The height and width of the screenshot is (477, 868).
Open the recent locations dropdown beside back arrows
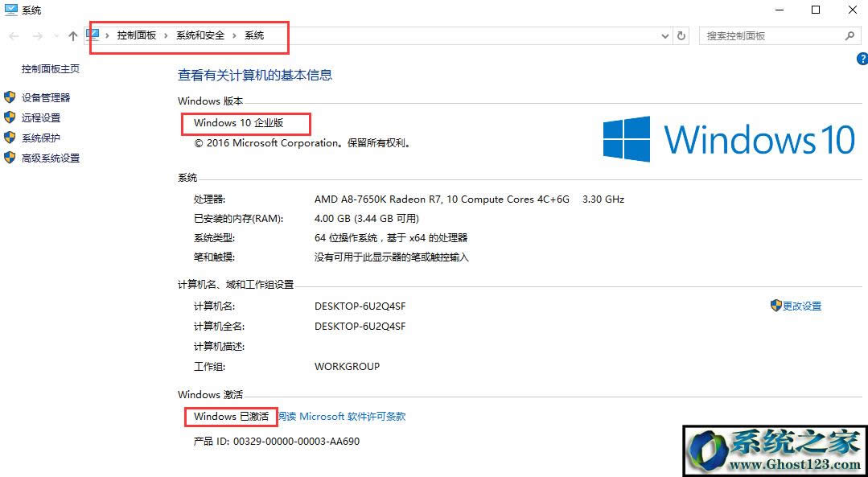point(55,35)
